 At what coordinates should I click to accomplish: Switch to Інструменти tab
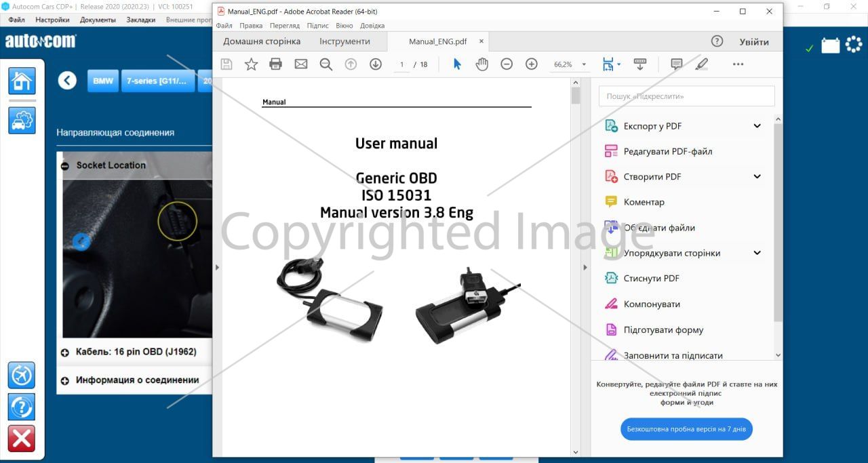point(344,41)
